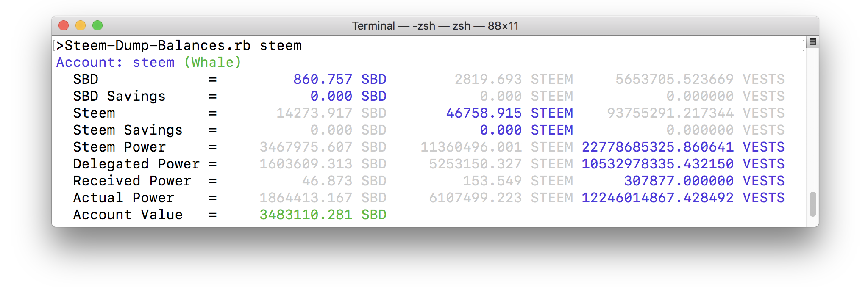Click the grey 2819.693 STEEM conversion
Image resolution: width=868 pixels, height=287 pixels.
click(x=514, y=79)
